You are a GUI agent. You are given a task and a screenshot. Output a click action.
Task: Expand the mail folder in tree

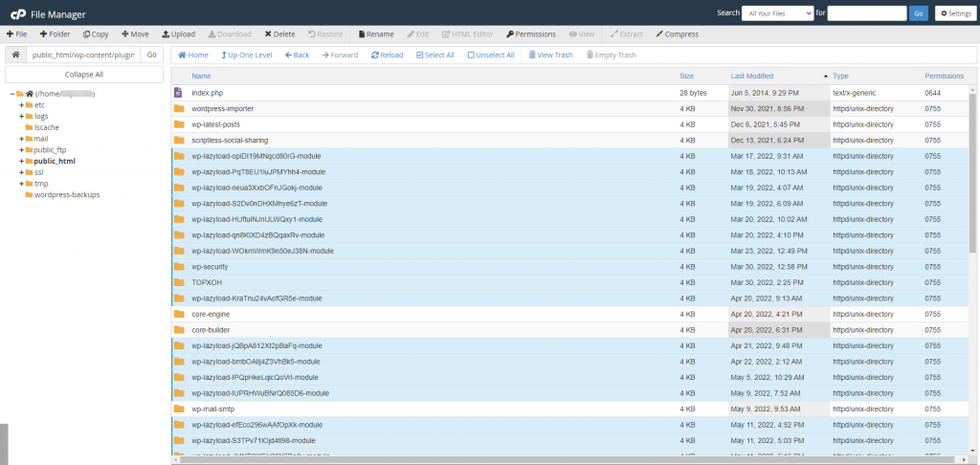(x=21, y=139)
